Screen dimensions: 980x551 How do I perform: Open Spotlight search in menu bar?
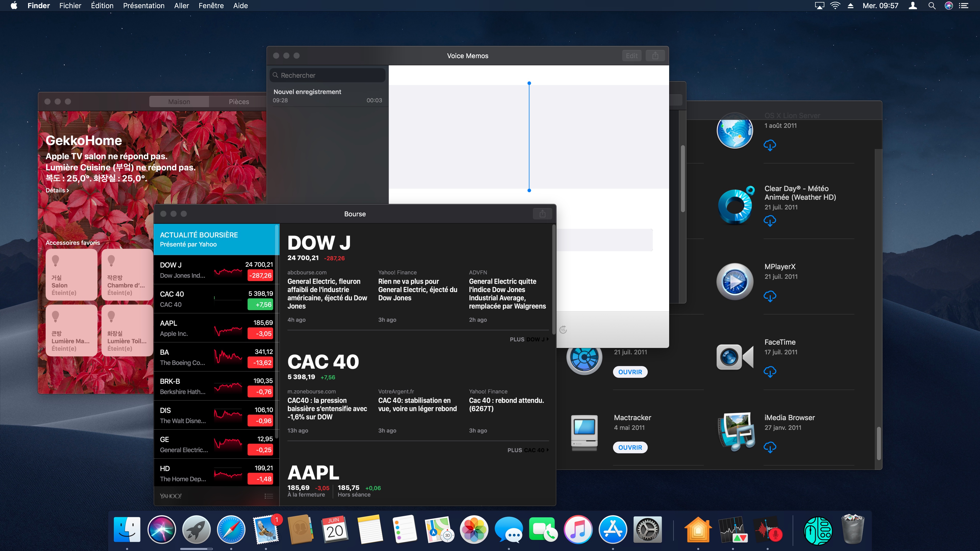(932, 6)
